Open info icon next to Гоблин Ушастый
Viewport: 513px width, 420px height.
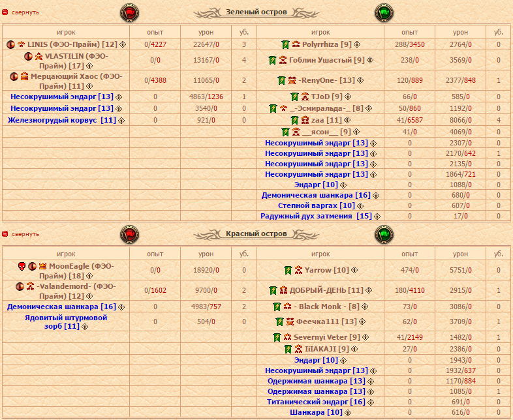coord(370,60)
